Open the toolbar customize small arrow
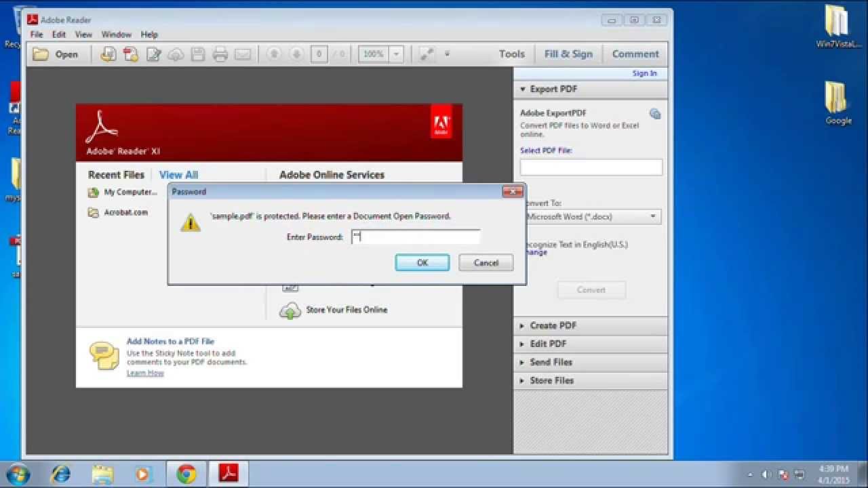Screen dimensions: 868x488 pos(447,54)
